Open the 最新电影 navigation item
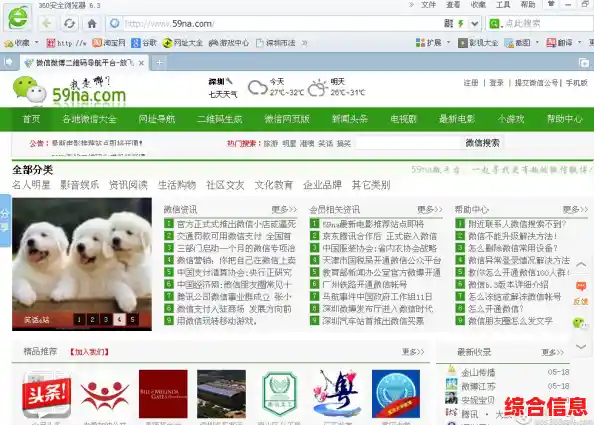Screen dimensions: 594x425 [x=457, y=119]
